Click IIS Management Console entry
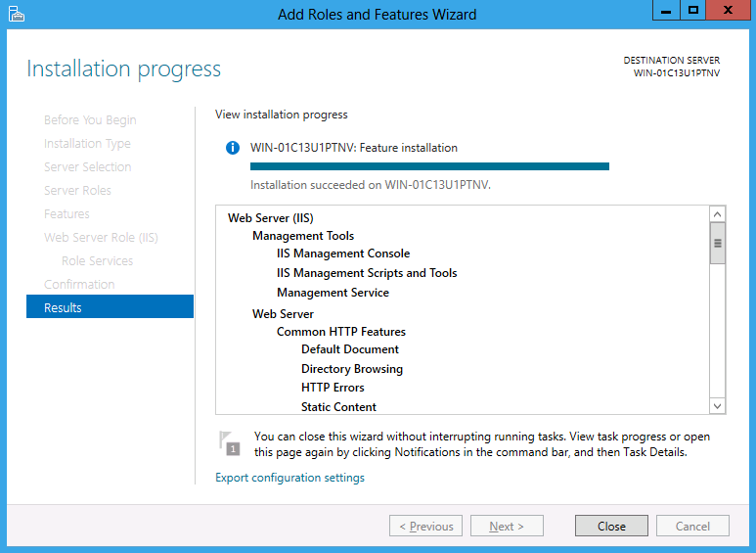The height and width of the screenshot is (553, 756). [343, 253]
